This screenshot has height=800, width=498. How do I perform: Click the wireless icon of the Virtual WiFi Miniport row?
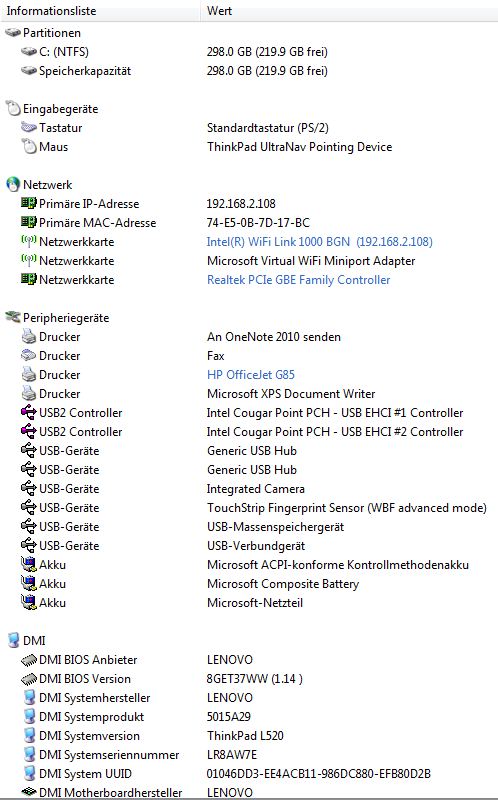29,260
